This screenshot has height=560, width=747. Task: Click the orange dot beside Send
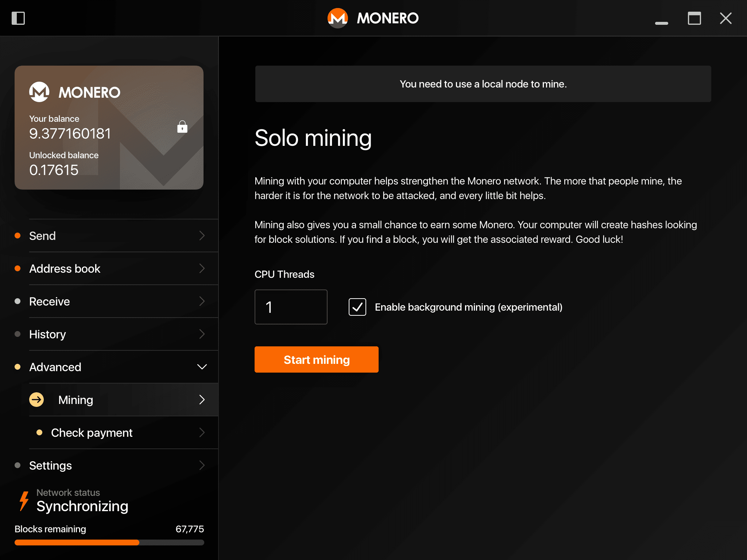[17, 236]
